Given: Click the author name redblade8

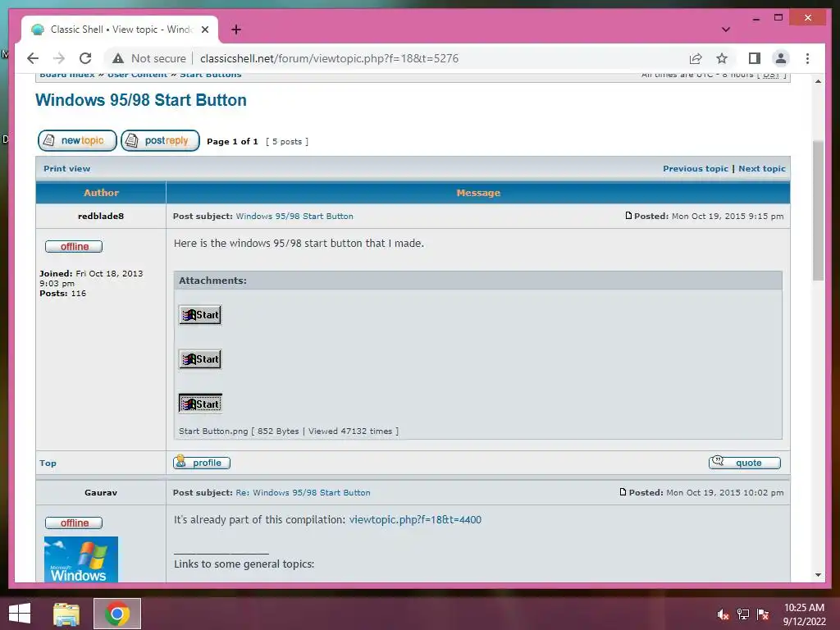Looking at the screenshot, I should click(101, 217).
